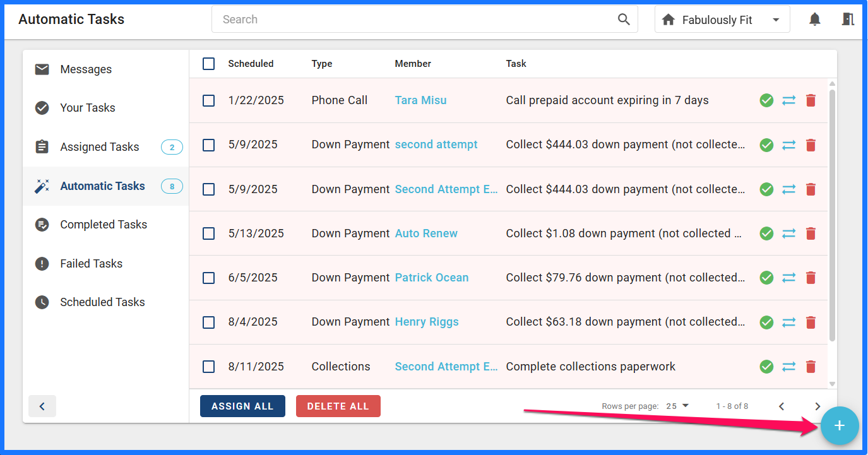Open Messages in the sidebar
868x455 pixels.
pos(105,69)
